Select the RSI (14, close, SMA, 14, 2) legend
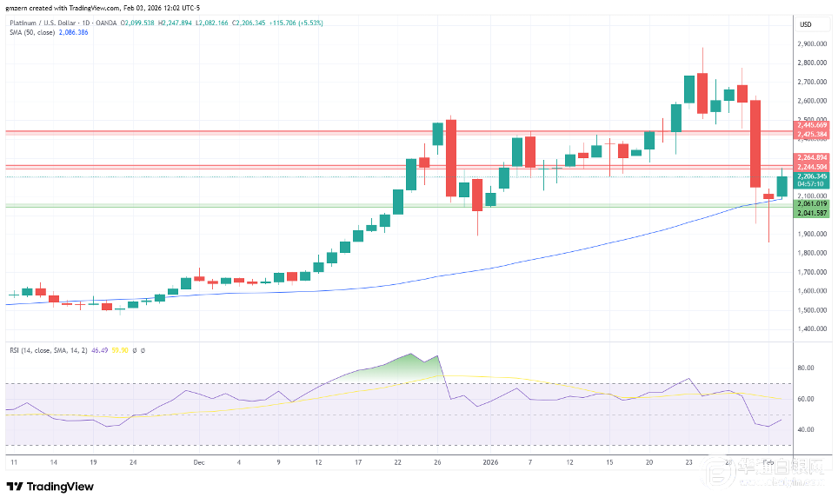The width and height of the screenshot is (838, 504). [x=50, y=349]
